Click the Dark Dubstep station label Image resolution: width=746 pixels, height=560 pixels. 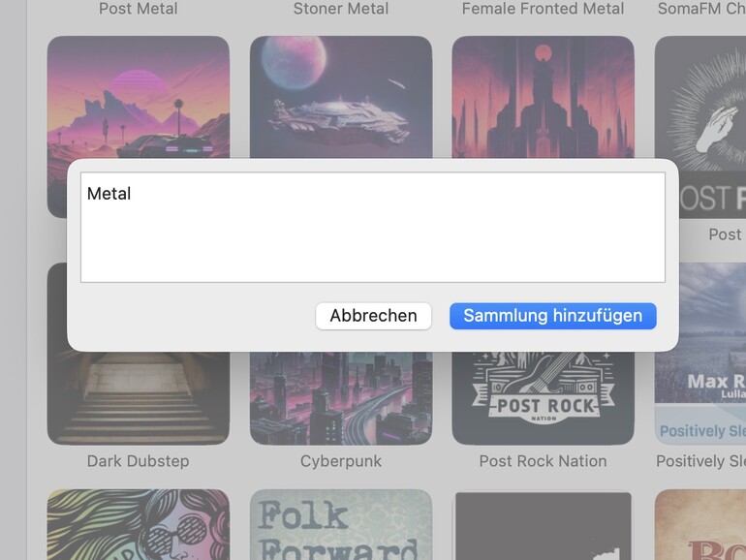click(139, 461)
